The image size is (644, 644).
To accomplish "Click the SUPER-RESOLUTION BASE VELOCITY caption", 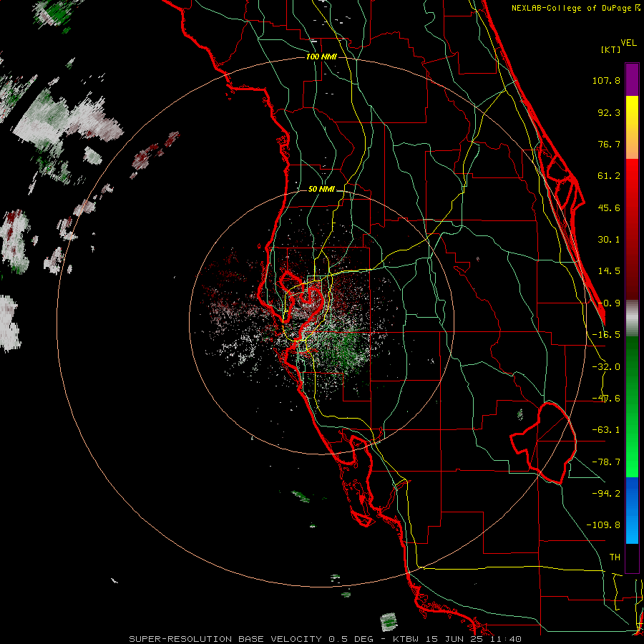I will (225, 639).
